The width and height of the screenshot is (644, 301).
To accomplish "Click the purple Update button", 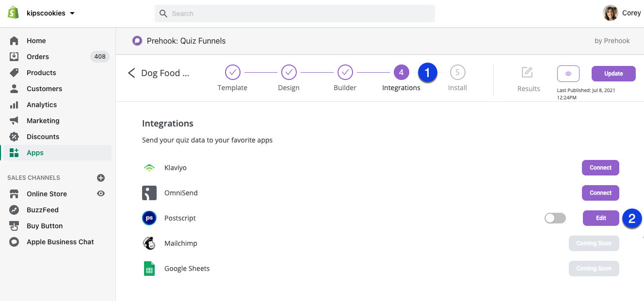I will pyautogui.click(x=613, y=74).
